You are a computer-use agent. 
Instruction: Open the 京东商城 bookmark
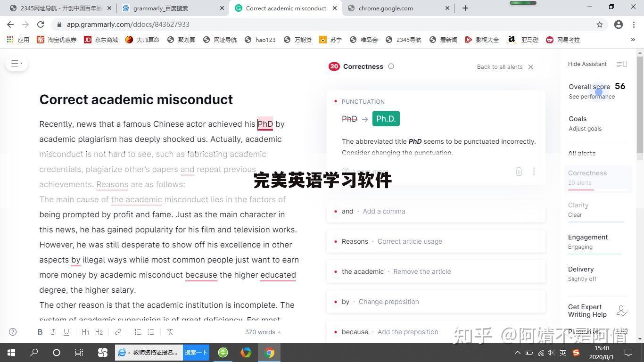click(101, 40)
